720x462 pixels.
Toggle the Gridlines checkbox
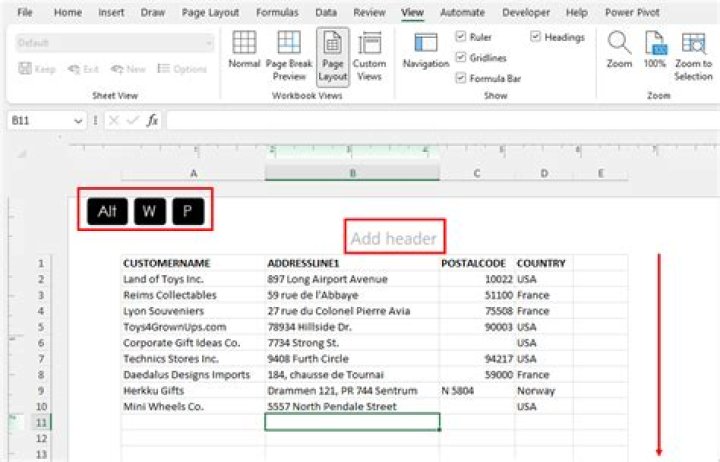point(461,57)
